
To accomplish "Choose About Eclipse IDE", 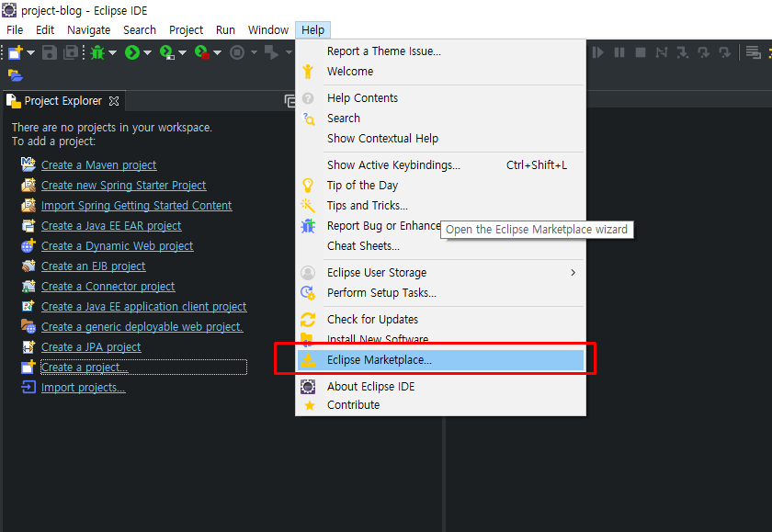I will (x=440, y=386).
